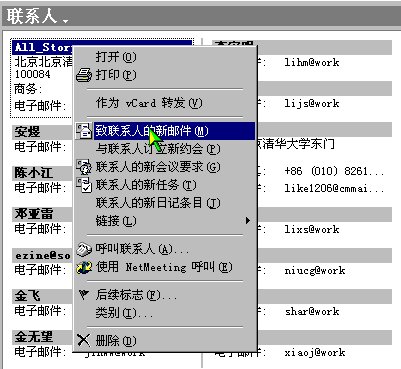Click the task icon beside 联系人的新任务

click(x=83, y=185)
